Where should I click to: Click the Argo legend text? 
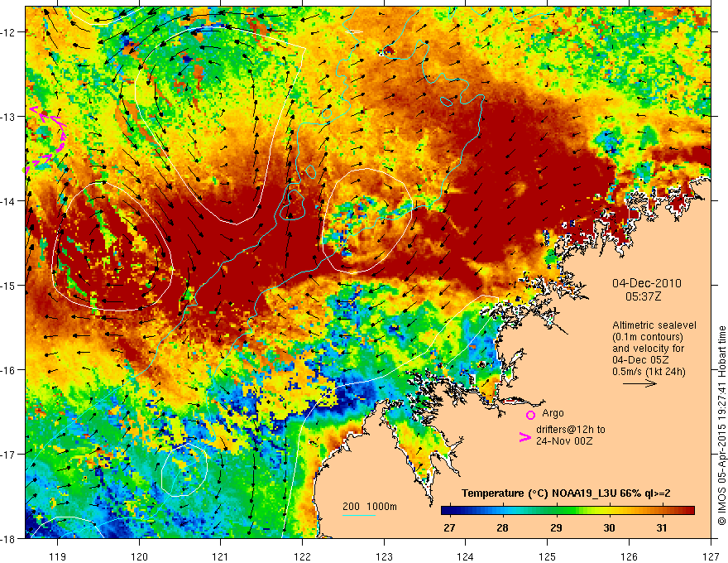tap(553, 413)
